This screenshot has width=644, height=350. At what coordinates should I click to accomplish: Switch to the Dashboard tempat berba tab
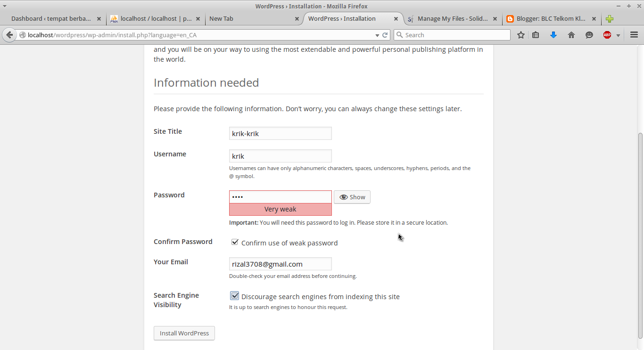click(x=56, y=19)
